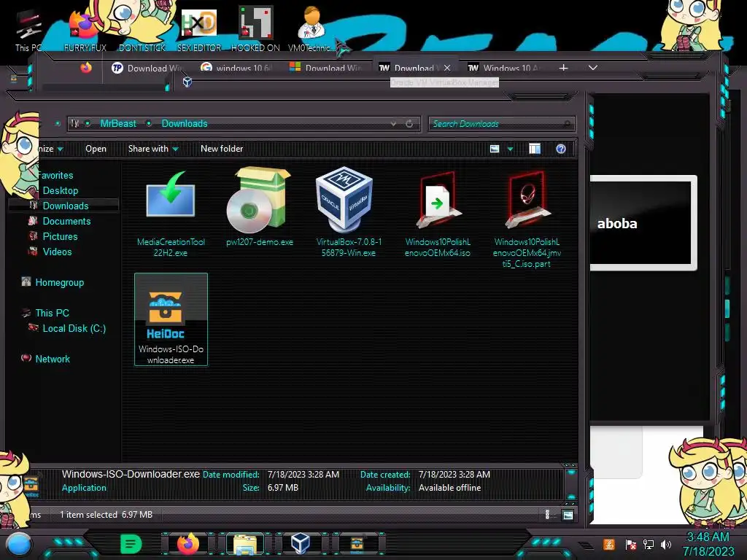Click the Start orb on the taskbar
Image resolution: width=747 pixels, height=560 pixels.
point(19,545)
